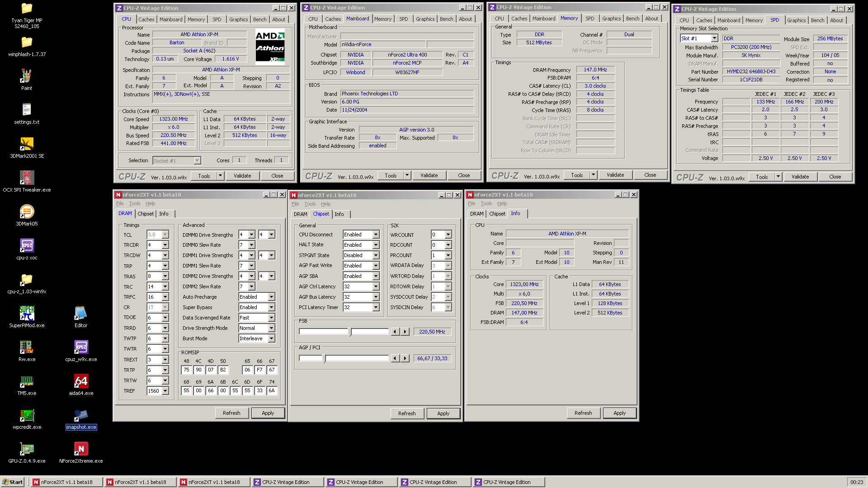Select snapshot.exe desktop icon
Screen dimensions: 868x488
(x=81, y=419)
